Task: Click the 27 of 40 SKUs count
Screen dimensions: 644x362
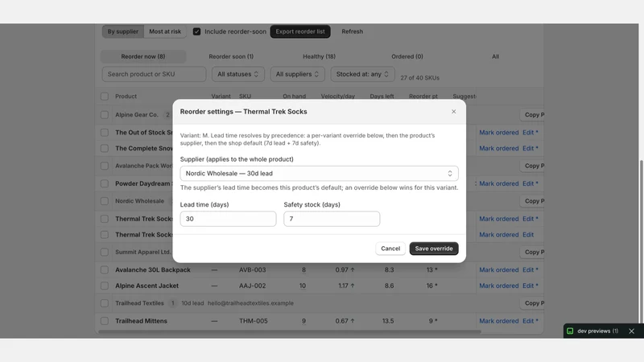Action: [x=419, y=78]
